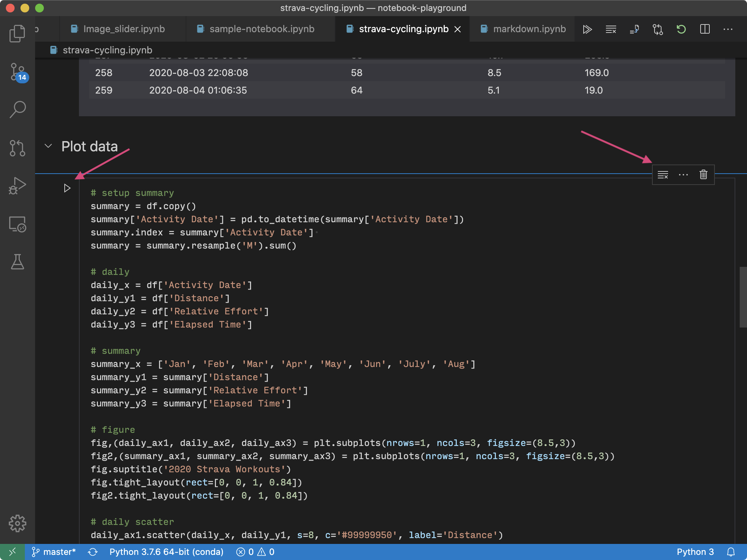Open the Search view icon
The width and height of the screenshot is (747, 560).
point(17,109)
